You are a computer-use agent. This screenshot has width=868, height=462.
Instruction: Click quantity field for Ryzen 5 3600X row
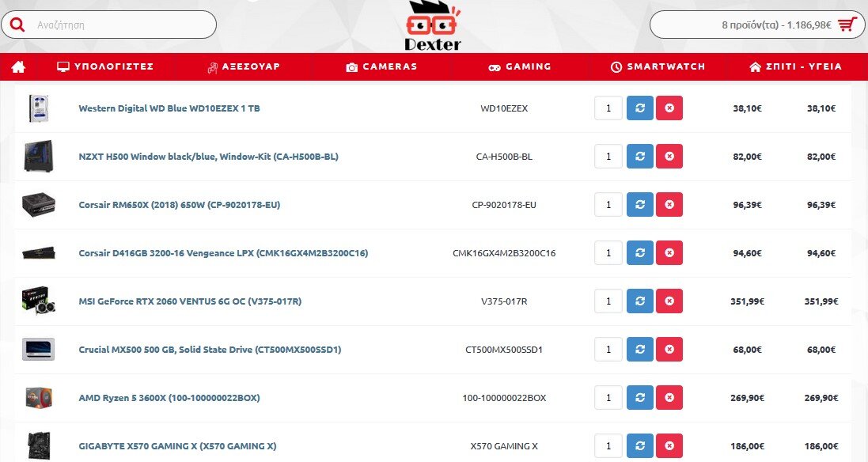(x=608, y=397)
